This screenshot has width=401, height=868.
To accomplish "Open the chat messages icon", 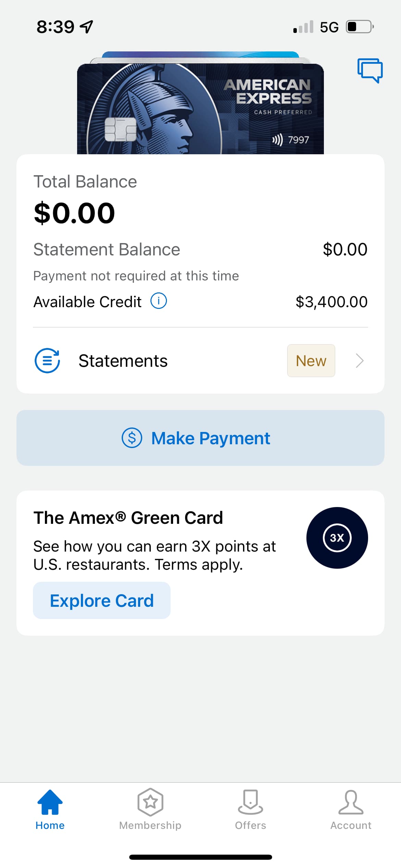I will [x=370, y=70].
